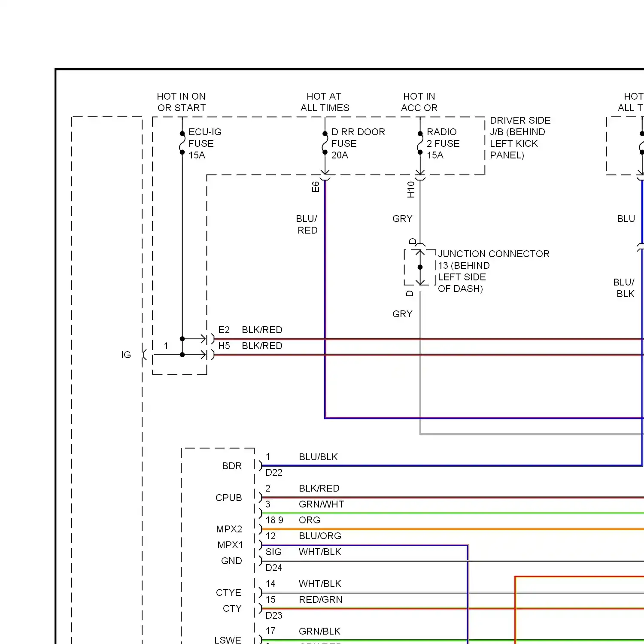Screen dimensions: 644x644
Task: Click the 'IG' terminal label
Action: tap(126, 355)
